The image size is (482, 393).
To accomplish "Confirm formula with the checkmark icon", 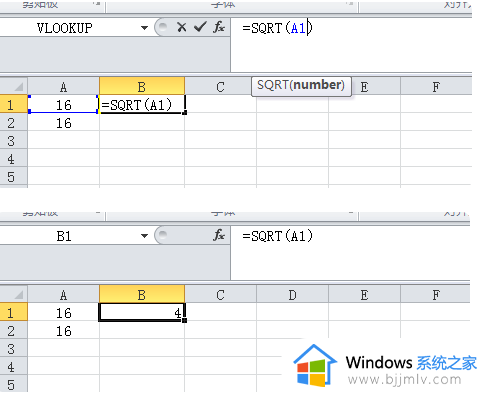I will (200, 27).
